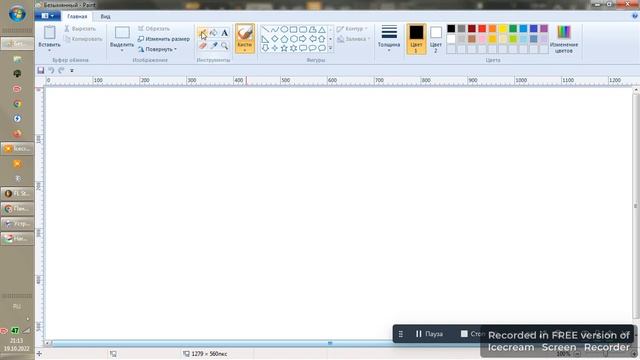Choose the yellow color swatch
Image resolution: width=640 pixels, height=360 pixels.
tap(503, 28)
